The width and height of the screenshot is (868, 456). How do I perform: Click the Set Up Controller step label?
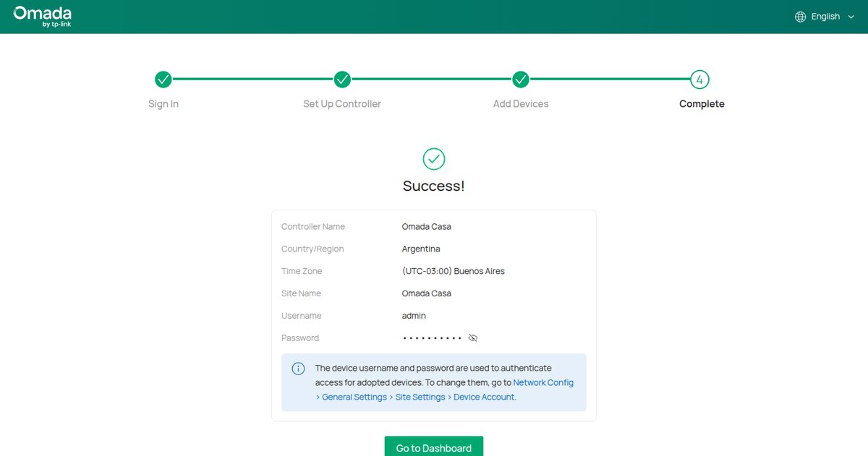[342, 104]
